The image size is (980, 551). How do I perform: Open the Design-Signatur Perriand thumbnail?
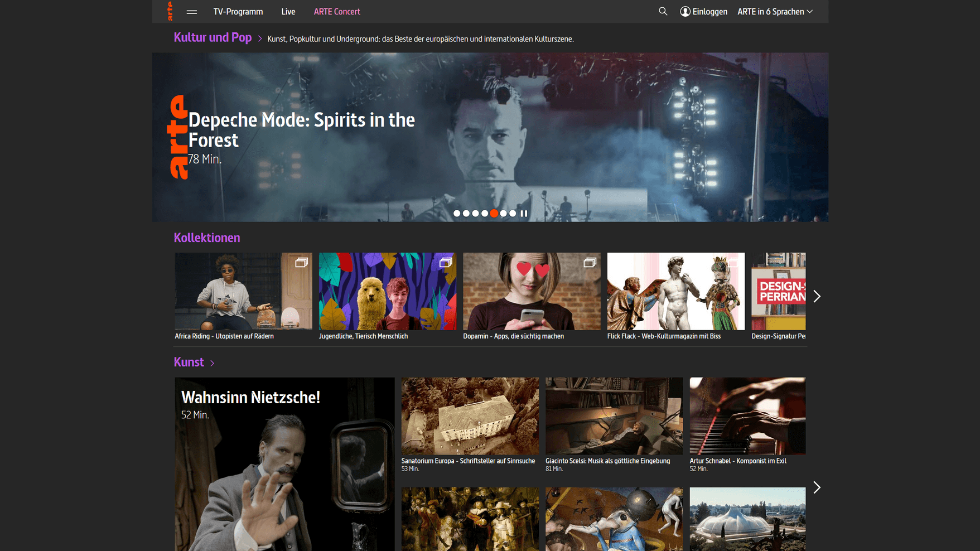pyautogui.click(x=779, y=291)
